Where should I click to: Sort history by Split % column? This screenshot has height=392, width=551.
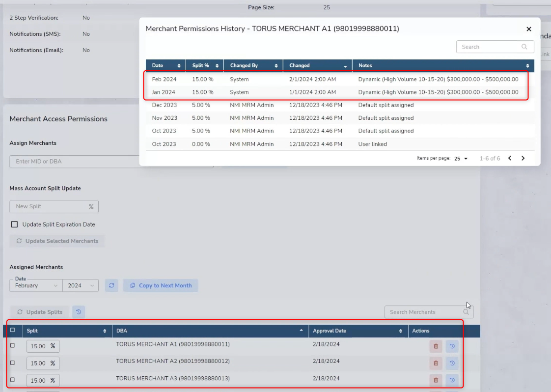pos(217,66)
